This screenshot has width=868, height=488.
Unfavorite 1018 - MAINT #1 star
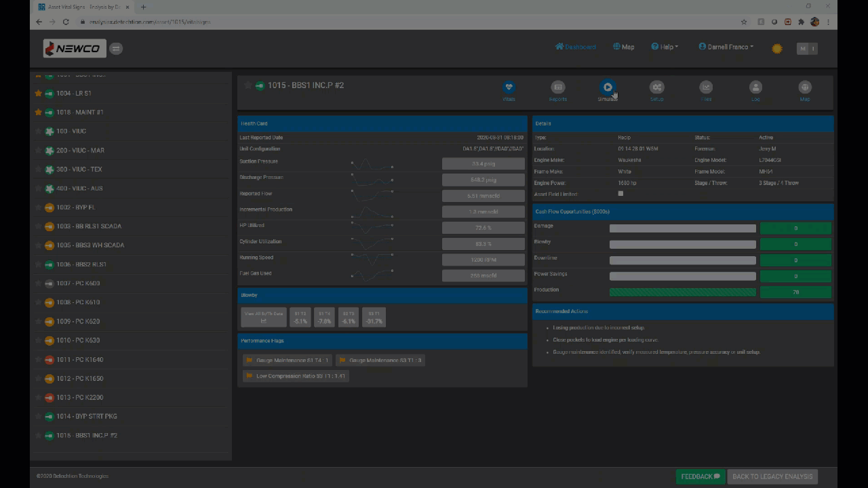pos(39,113)
